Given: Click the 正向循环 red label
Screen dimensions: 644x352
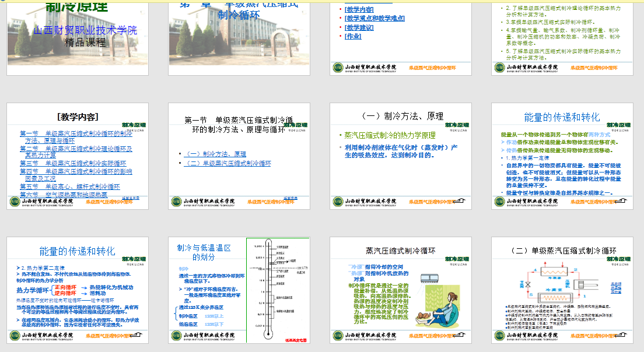Looking at the screenshot, I should click(65, 287).
